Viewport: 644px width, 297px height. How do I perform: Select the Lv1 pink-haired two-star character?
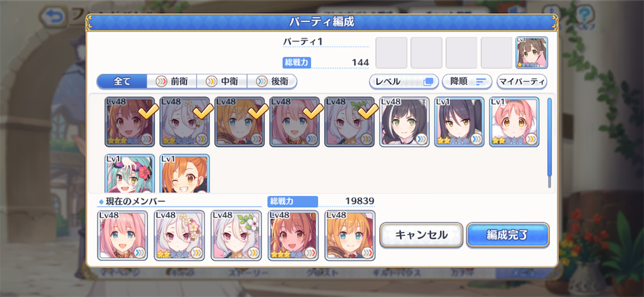(514, 122)
